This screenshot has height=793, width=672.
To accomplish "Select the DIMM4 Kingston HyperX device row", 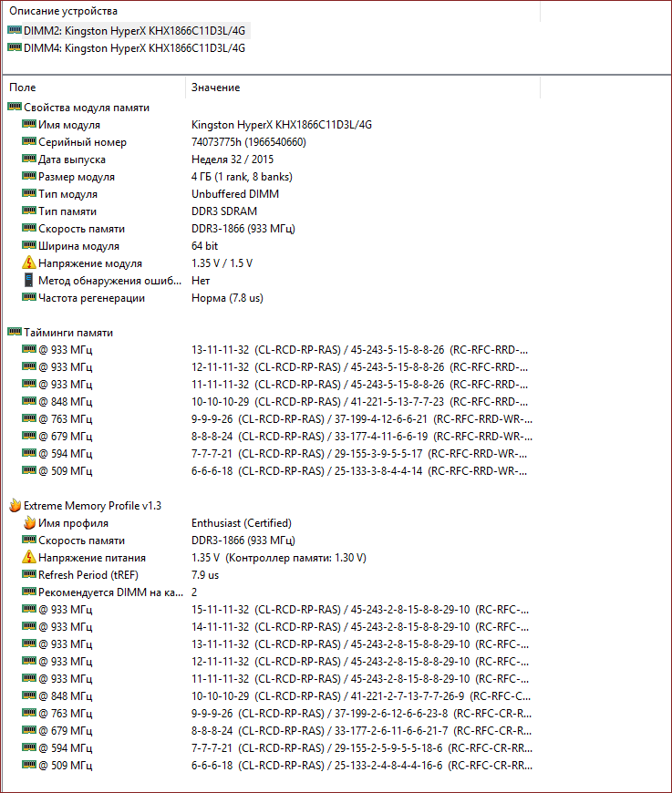I will pyautogui.click(x=129, y=48).
